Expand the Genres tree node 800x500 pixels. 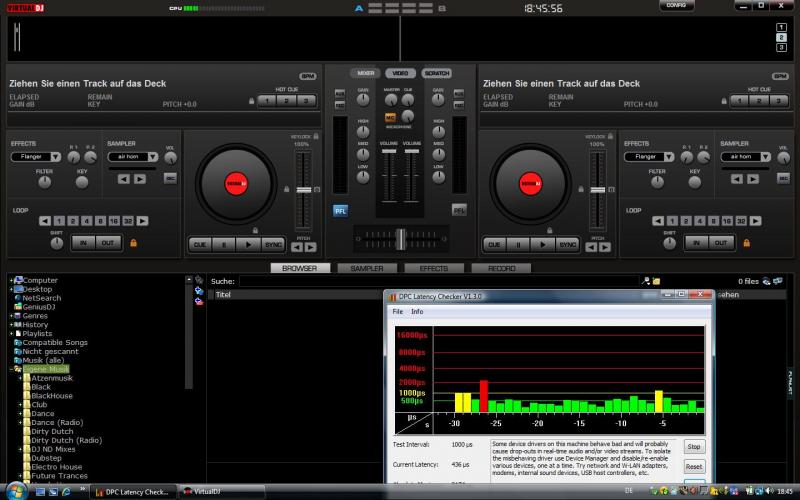(11, 316)
